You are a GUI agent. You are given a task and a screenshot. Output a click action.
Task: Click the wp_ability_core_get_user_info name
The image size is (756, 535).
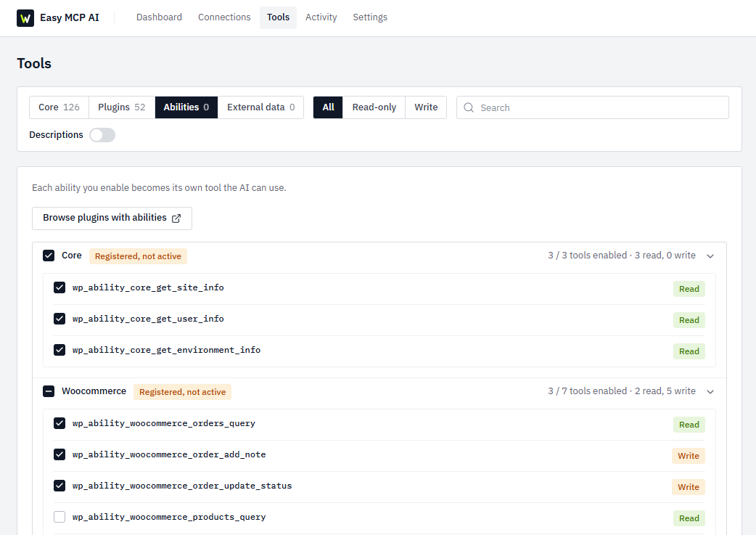tap(148, 319)
